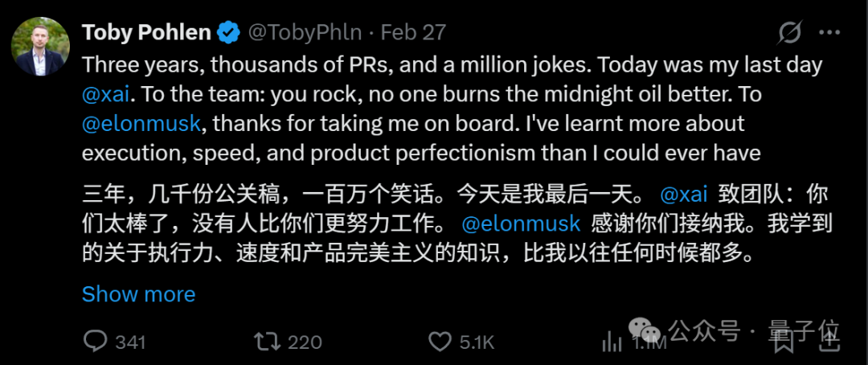Click the WeChat logo watermark
868x365 pixels.
point(645,330)
